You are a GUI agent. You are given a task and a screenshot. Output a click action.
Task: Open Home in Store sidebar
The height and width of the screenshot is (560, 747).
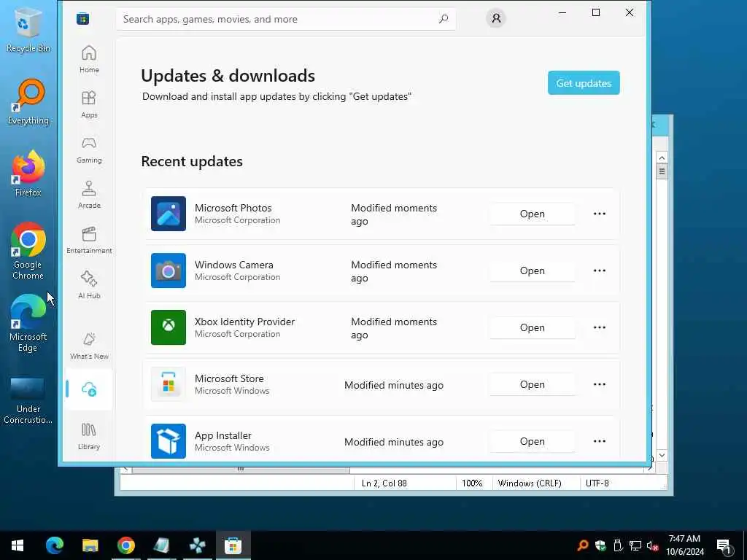pyautogui.click(x=89, y=59)
